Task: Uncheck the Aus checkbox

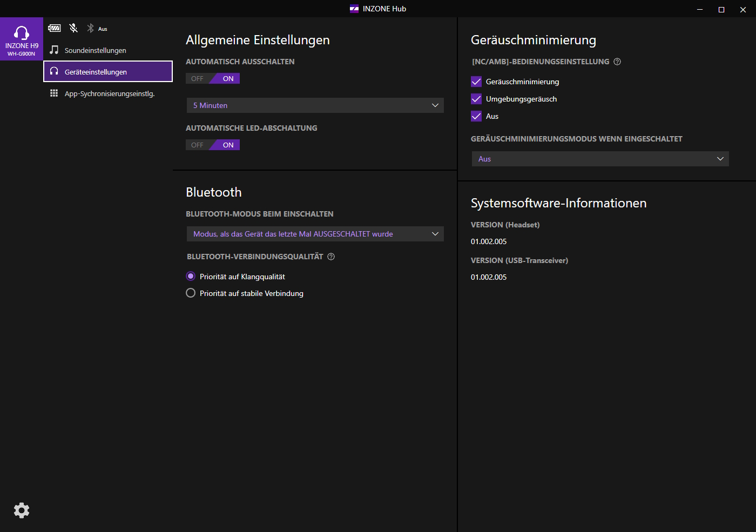Action: point(476,116)
